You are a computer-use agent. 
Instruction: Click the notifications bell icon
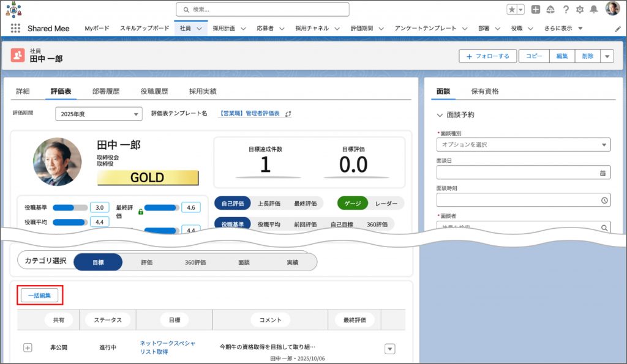[x=593, y=9]
